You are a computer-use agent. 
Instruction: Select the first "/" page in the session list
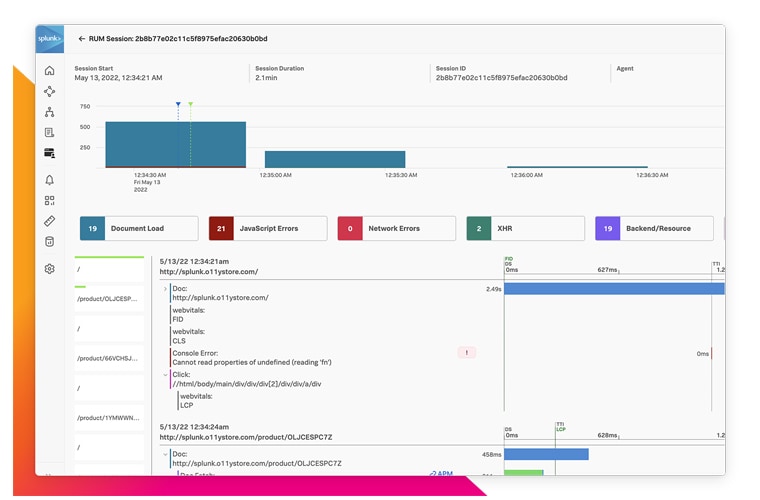[110, 269]
